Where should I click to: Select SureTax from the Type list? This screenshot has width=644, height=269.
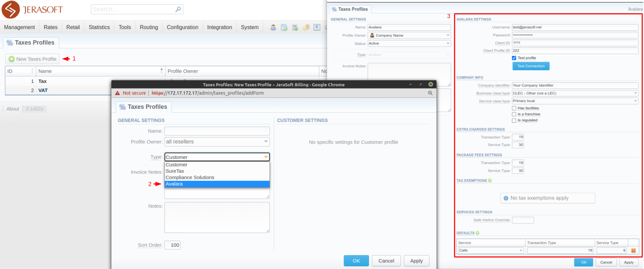[217, 171]
